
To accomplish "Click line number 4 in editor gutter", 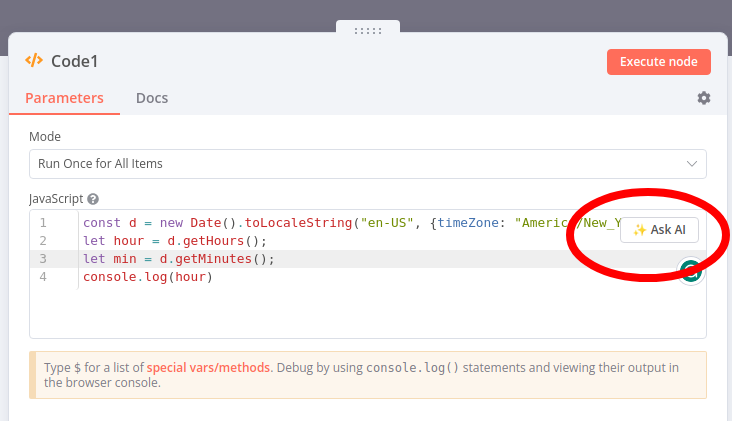I will coord(43,277).
